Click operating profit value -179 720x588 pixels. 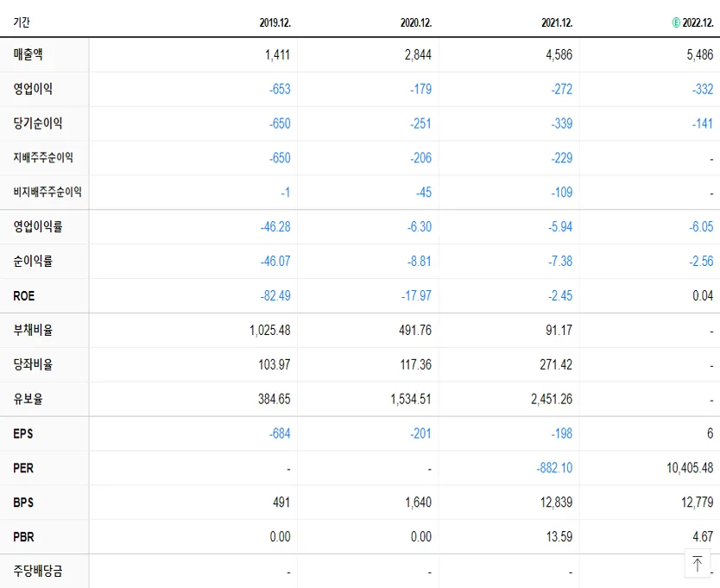pyautogui.click(x=420, y=89)
